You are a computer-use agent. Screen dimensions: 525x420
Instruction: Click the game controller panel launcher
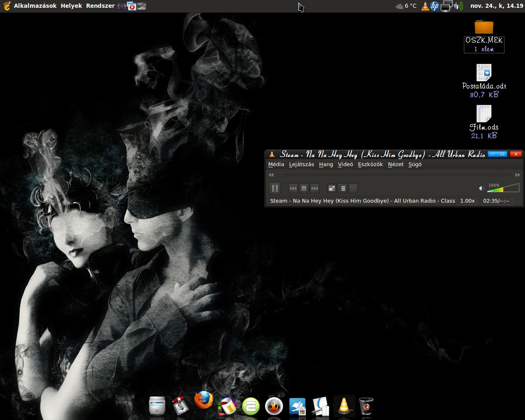[x=122, y=6]
